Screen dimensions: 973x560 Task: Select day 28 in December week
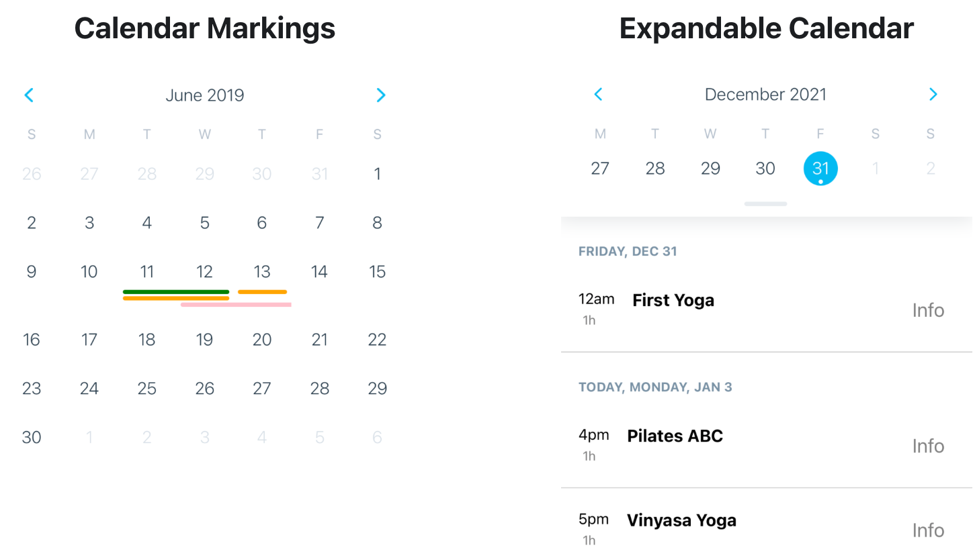[655, 169]
